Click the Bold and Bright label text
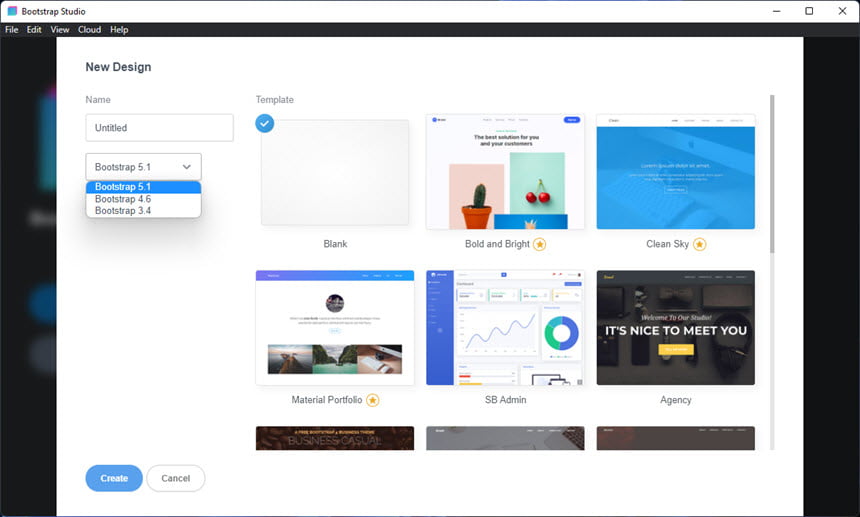 (x=497, y=244)
